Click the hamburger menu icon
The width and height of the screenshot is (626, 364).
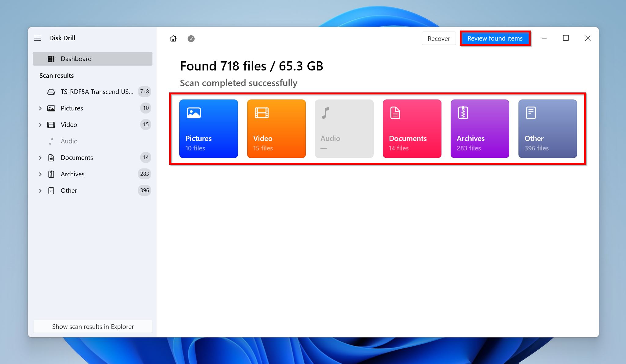click(x=38, y=38)
